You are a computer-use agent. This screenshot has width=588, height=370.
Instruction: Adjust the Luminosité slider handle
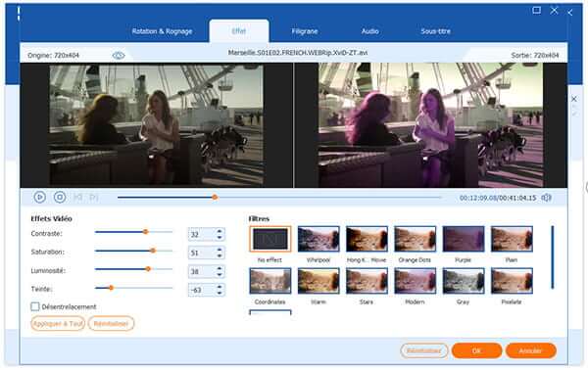(x=149, y=269)
